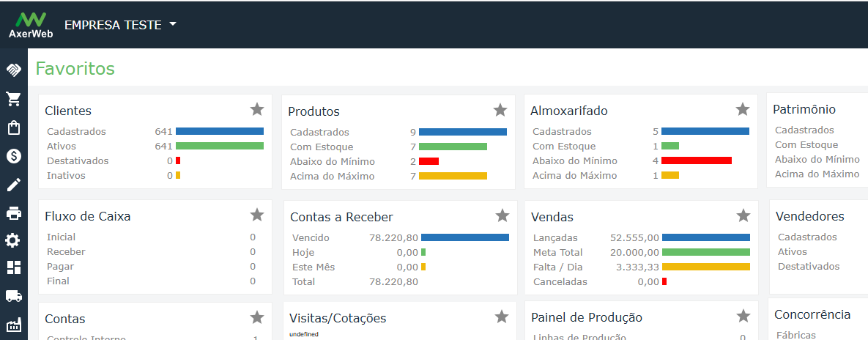This screenshot has height=340, width=868.
Task: Click the handshake icon in the sidebar
Action: tap(13, 70)
